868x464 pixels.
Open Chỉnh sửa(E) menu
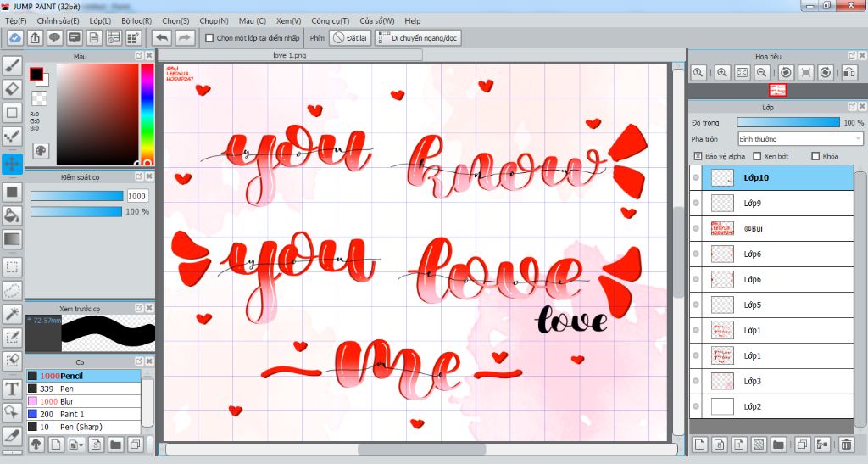tap(58, 20)
